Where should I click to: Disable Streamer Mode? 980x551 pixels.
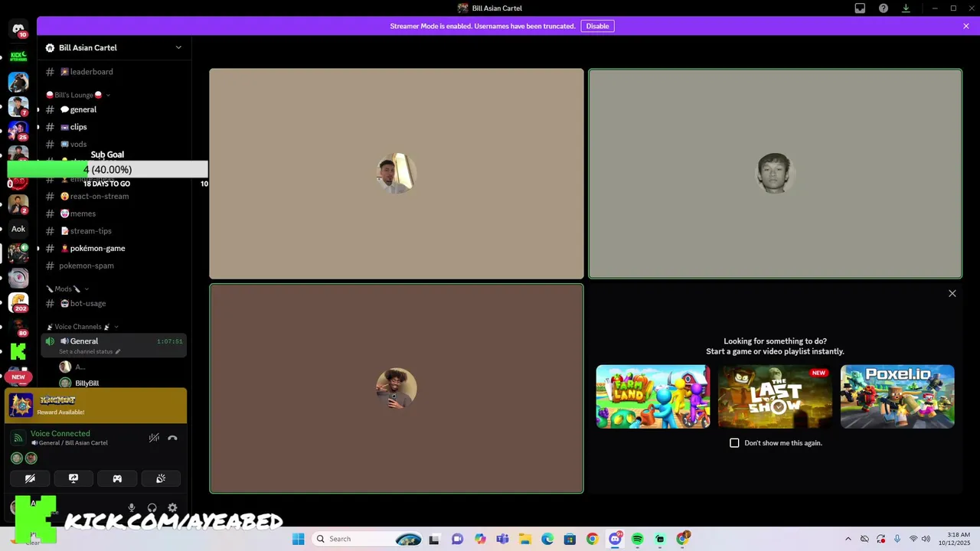[x=597, y=26]
